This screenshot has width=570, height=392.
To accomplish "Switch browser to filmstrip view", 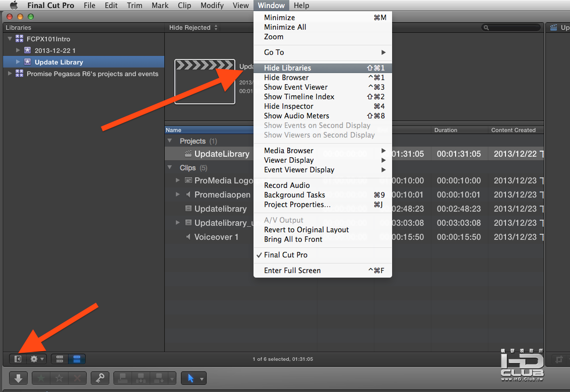I will (x=59, y=359).
